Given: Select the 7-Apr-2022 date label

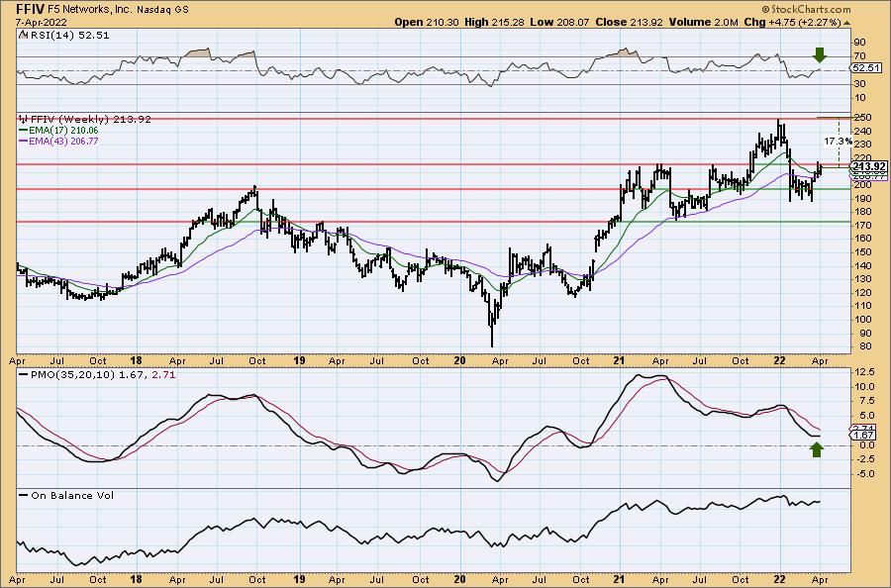Looking at the screenshot, I should coord(42,22).
